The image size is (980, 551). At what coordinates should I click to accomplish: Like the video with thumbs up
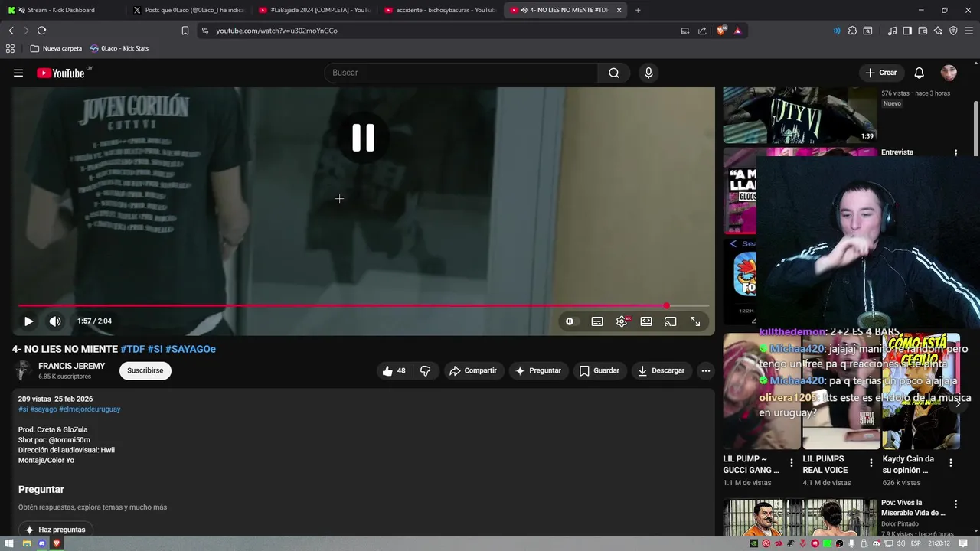[394, 370]
